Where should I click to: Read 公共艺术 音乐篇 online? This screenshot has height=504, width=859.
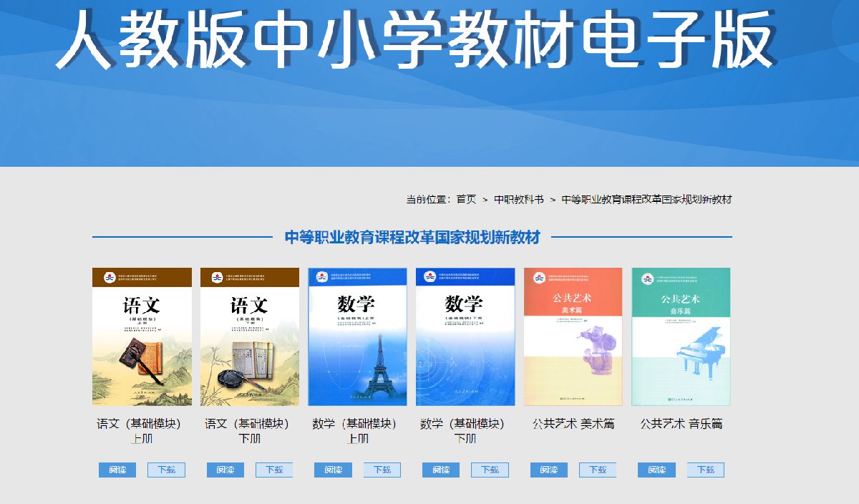(656, 470)
